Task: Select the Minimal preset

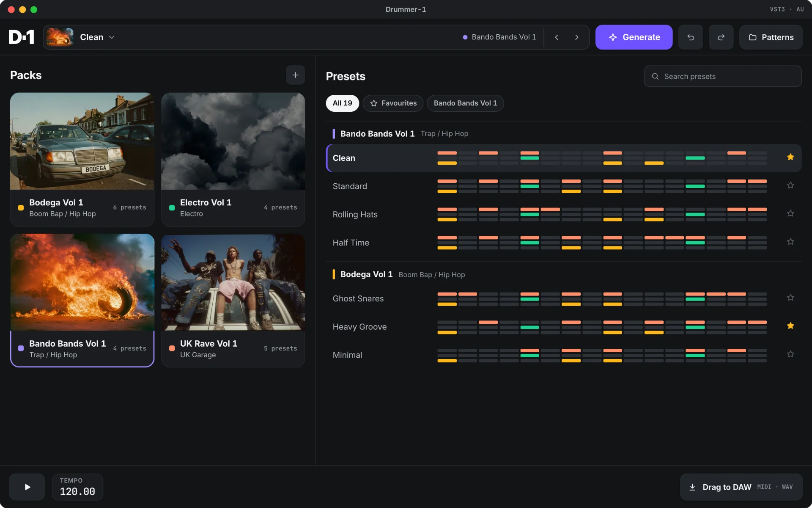Action: pos(564,355)
